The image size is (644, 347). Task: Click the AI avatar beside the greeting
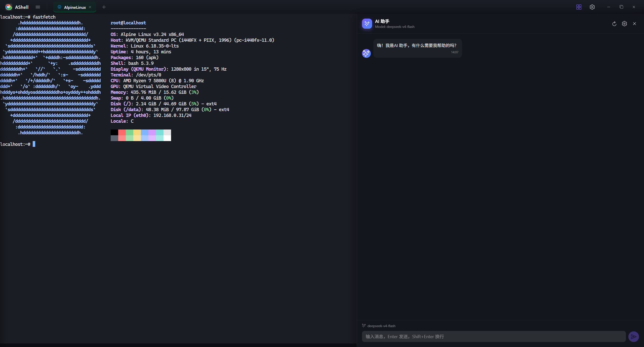click(366, 53)
